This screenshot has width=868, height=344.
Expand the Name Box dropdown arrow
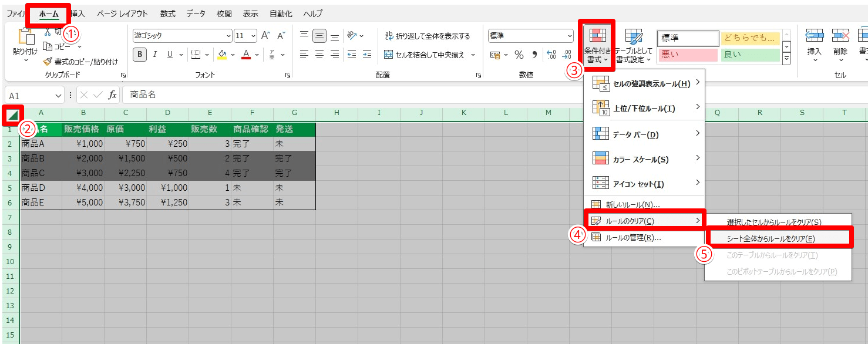58,95
